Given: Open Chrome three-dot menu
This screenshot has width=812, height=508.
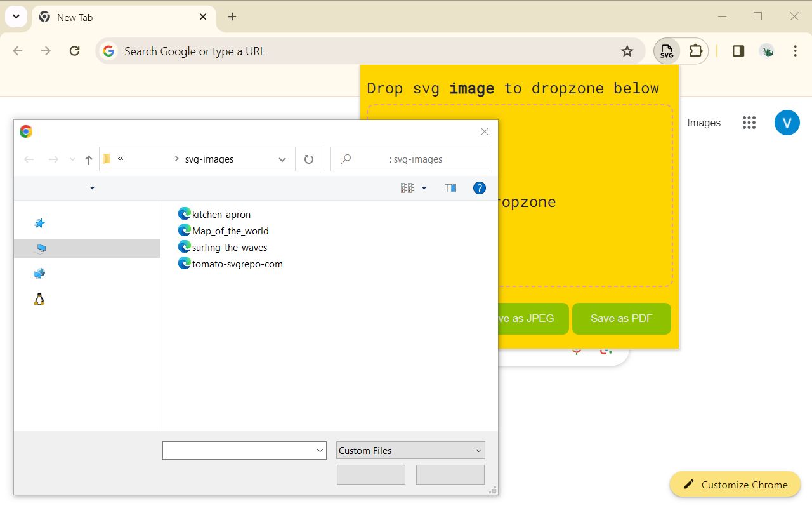Looking at the screenshot, I should coord(795,51).
